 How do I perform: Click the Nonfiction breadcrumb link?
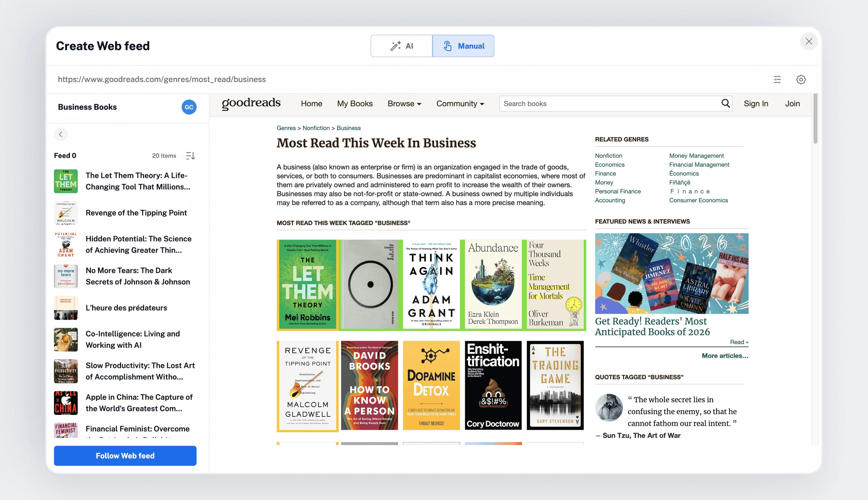click(x=316, y=128)
